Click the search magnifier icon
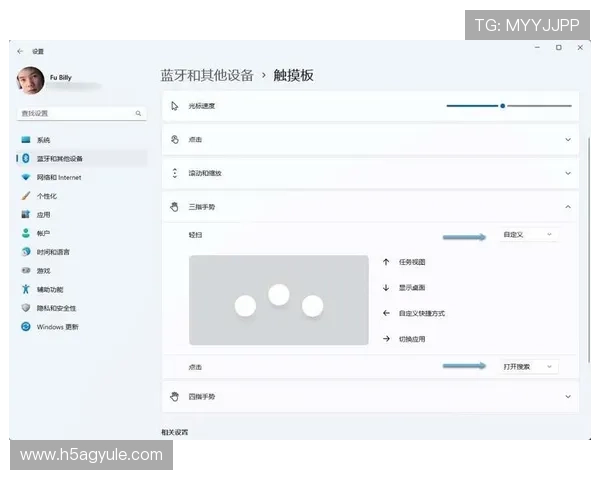 coord(138,113)
